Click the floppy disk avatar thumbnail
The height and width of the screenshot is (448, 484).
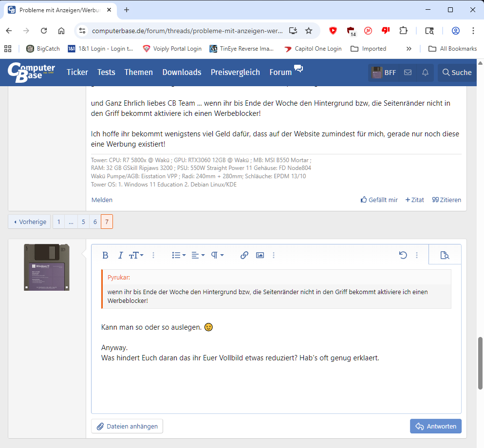point(47,267)
